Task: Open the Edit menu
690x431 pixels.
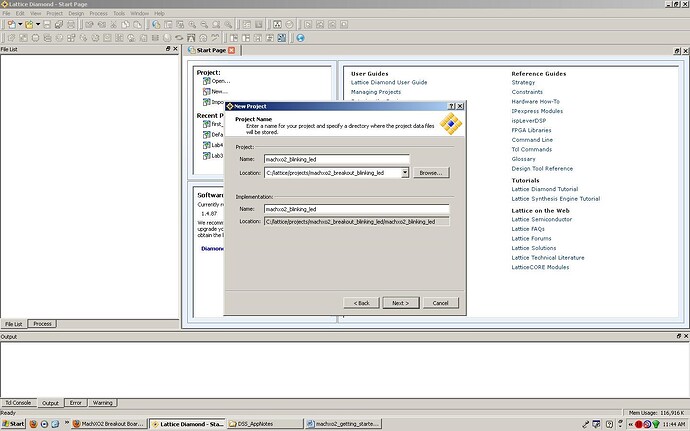Action: coord(20,13)
